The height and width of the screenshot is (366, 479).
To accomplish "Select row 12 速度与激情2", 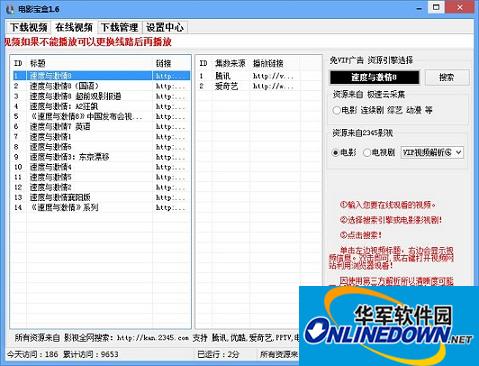I will [101, 187].
